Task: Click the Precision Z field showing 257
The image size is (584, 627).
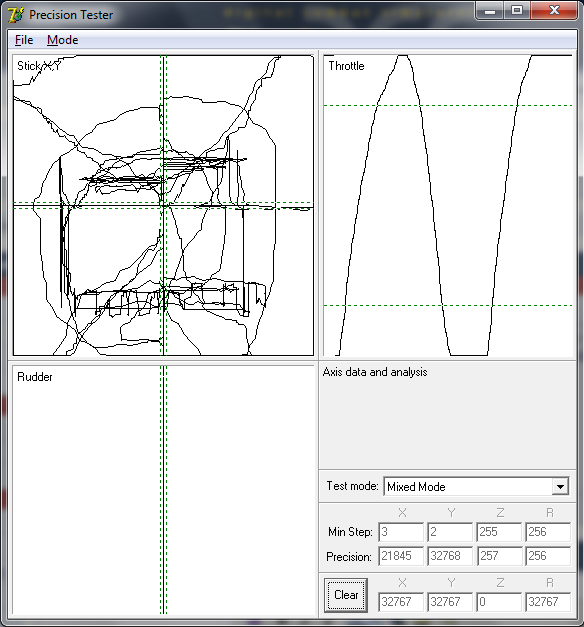Action: 499,556
